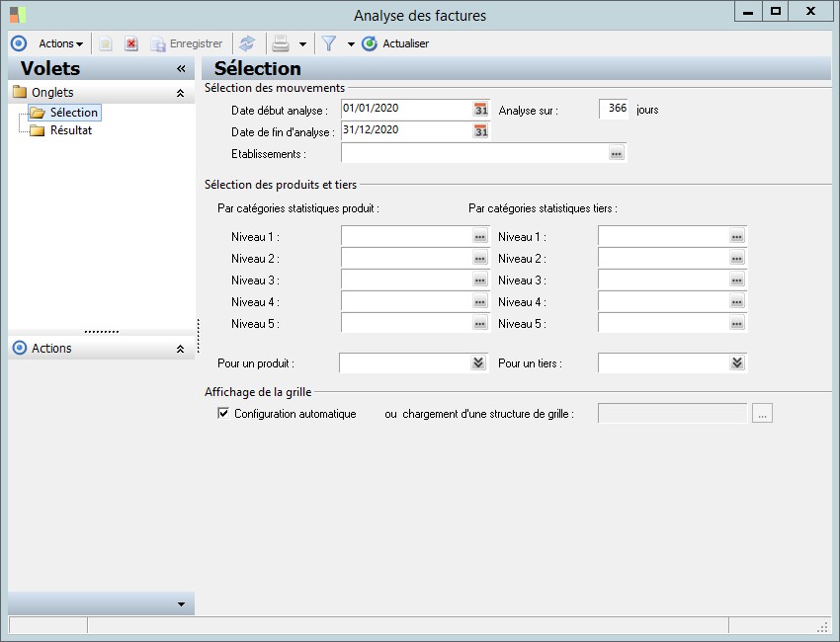Click the grid structure browse button
Image resolution: width=840 pixels, height=642 pixels.
761,415
